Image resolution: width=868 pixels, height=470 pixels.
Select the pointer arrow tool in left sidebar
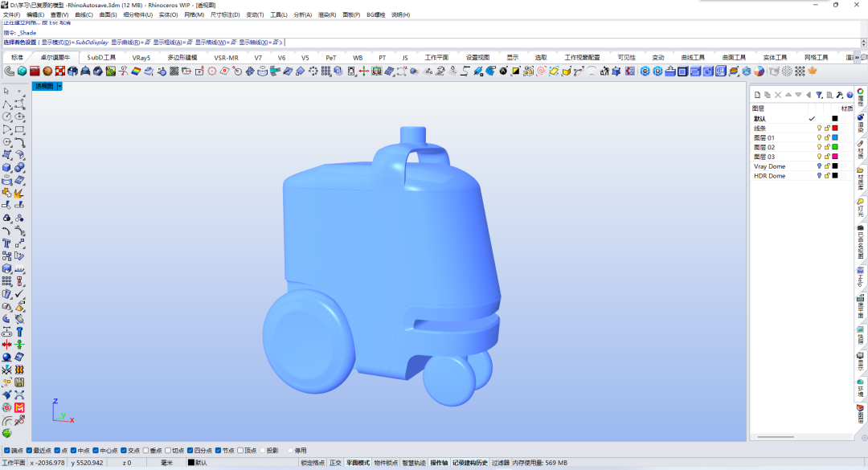6,91
